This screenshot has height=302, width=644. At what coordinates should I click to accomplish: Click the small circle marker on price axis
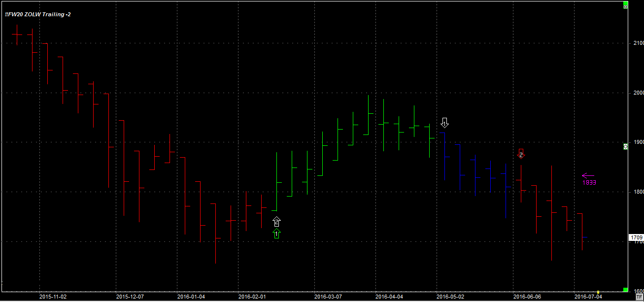point(625,146)
